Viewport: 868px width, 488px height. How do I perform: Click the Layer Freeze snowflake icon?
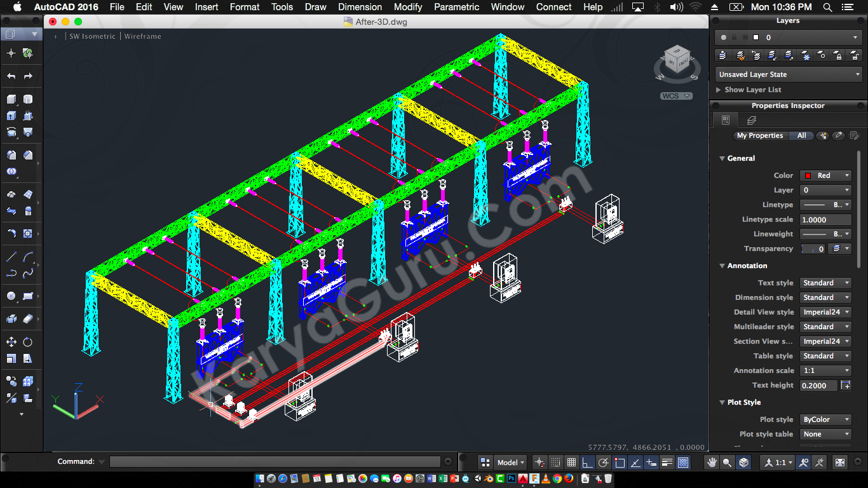click(x=806, y=56)
